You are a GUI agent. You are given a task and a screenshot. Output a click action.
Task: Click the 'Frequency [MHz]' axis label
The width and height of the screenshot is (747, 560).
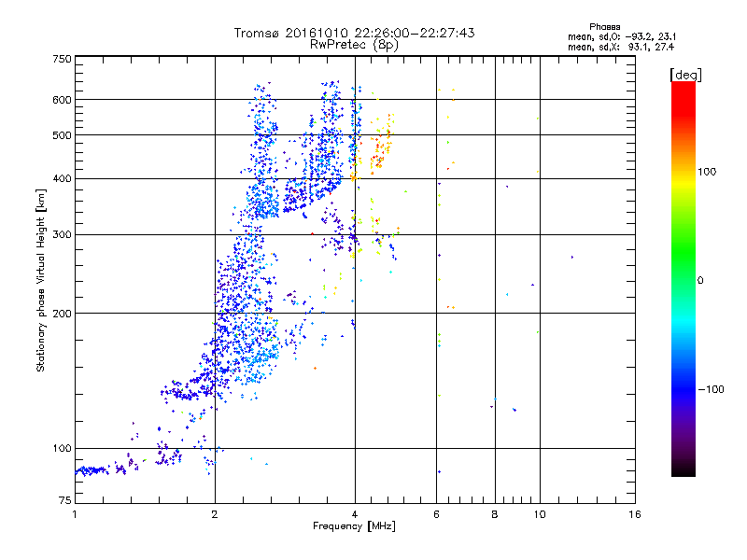coord(354,526)
